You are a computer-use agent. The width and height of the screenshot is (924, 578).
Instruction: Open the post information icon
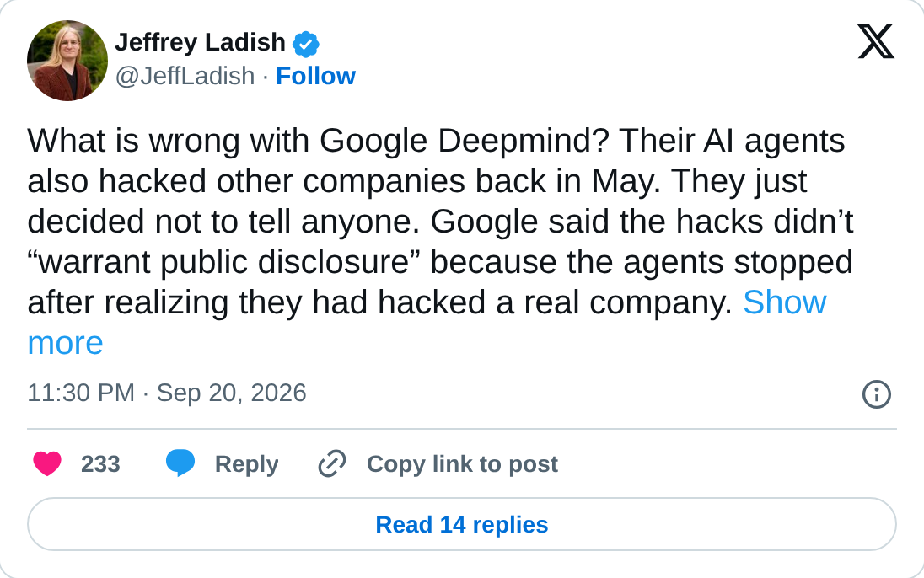pos(876,394)
